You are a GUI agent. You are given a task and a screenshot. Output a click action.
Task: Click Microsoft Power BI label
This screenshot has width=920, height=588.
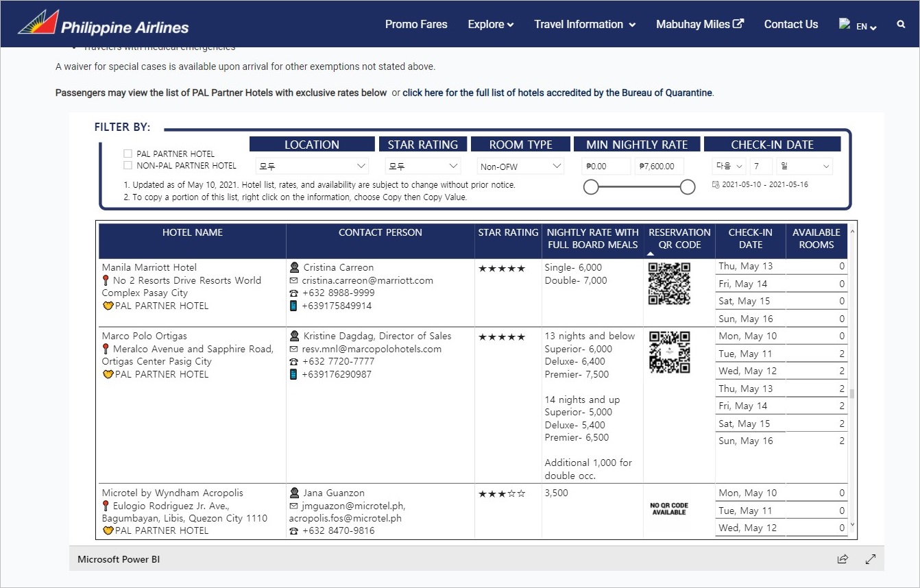[x=119, y=559]
